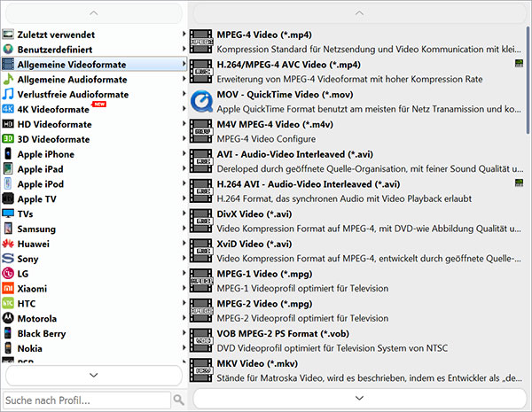Open the 3D Videoformate category
Image resolution: width=532 pixels, height=412 pixels.
pyautogui.click(x=94, y=139)
